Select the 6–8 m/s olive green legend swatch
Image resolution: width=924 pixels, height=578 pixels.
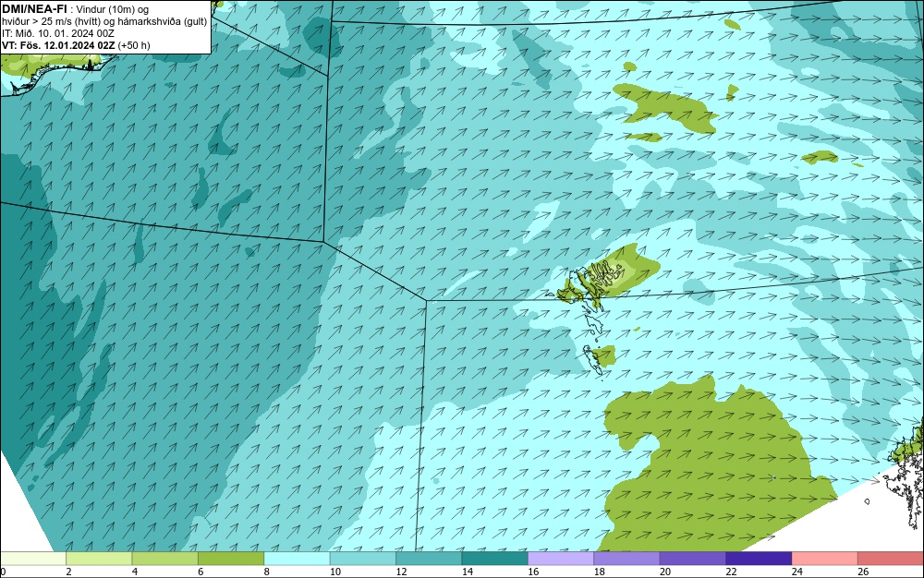coord(231,559)
